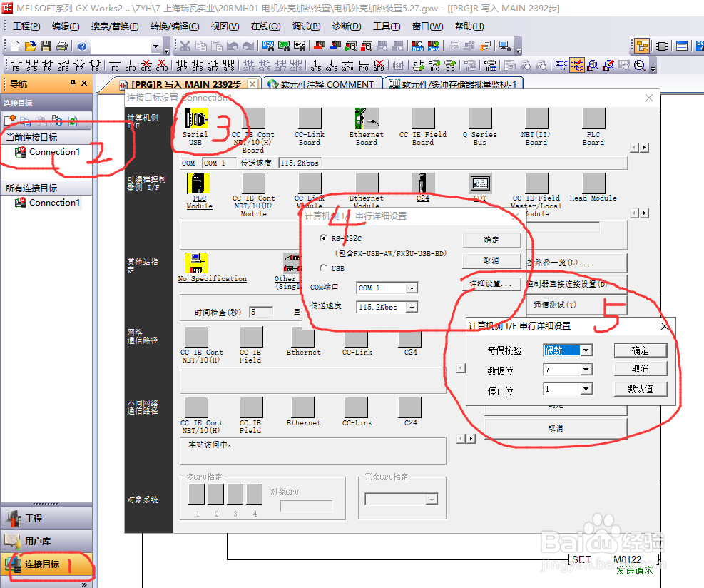This screenshot has width=704, height=588.
Task: Click multi-CPU slot 1 box
Action: tap(197, 494)
